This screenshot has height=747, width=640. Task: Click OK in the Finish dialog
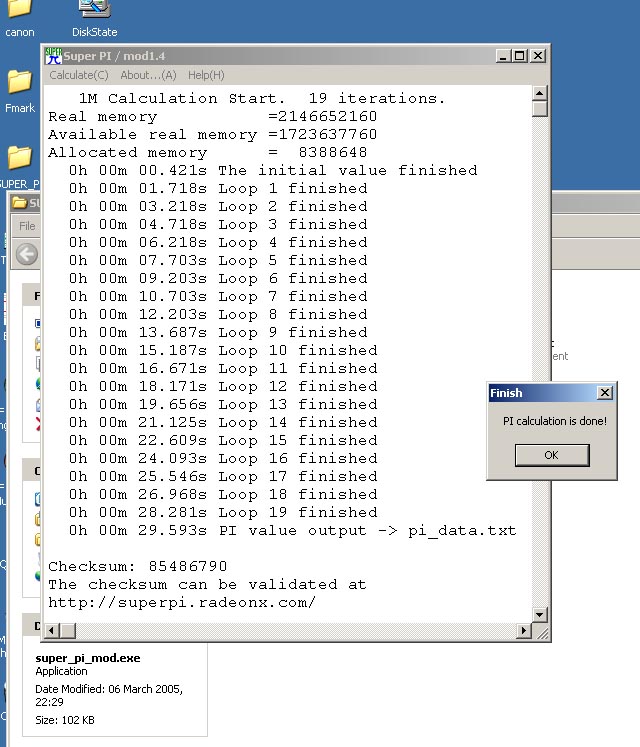point(552,455)
